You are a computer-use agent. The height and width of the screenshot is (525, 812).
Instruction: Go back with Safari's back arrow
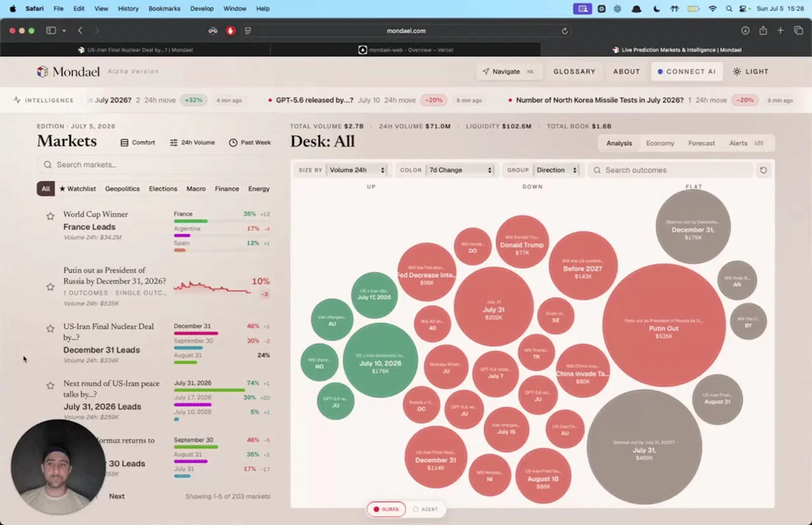click(x=80, y=30)
